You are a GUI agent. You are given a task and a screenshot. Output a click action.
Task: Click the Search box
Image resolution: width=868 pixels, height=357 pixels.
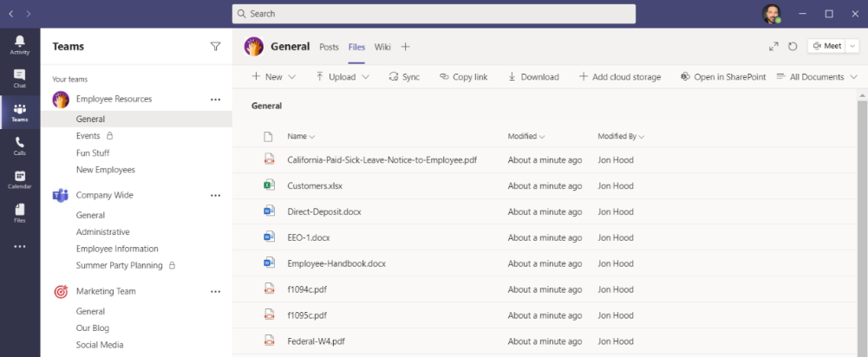click(x=434, y=14)
